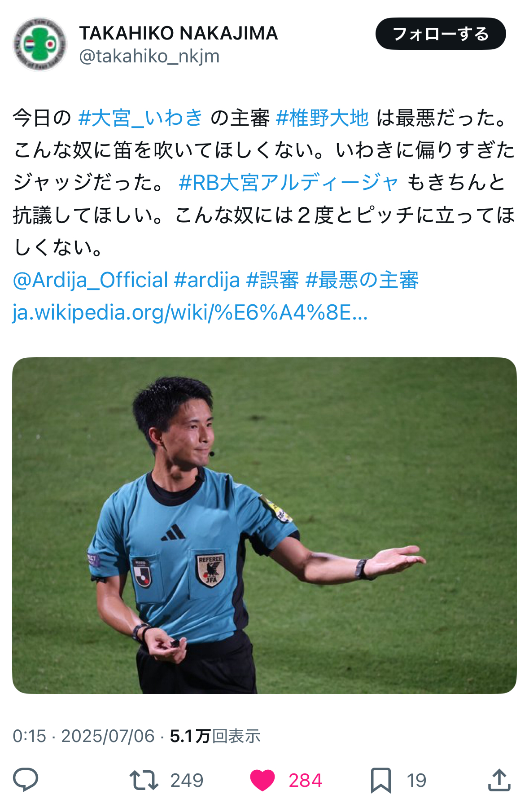
Task: Tap the フォローする follow button
Action: click(x=441, y=34)
